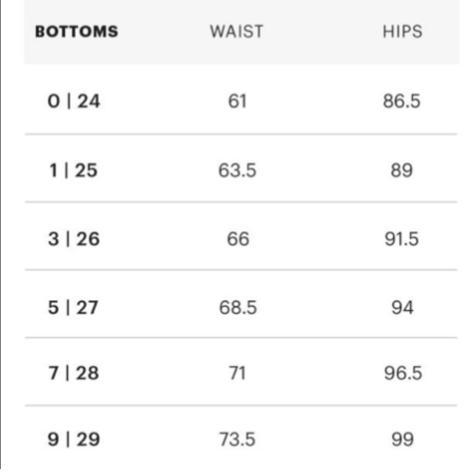Click the hips value 99

pos(402,439)
